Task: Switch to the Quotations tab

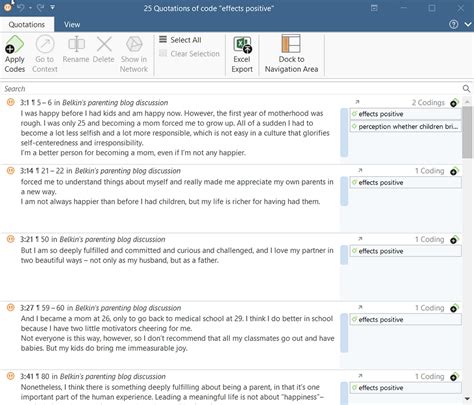Action: [x=27, y=24]
